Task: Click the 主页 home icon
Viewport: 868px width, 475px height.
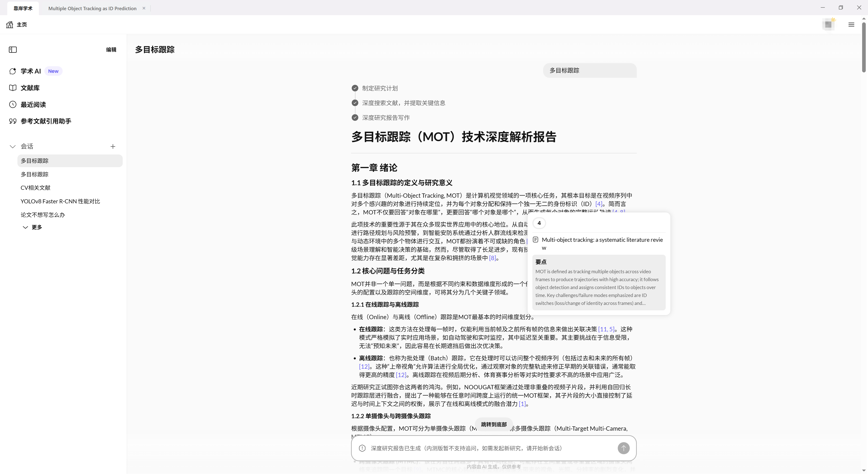Action: tap(9, 24)
